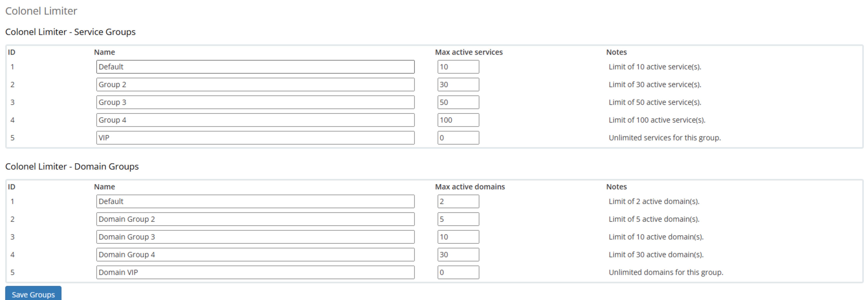This screenshot has height=300, width=868.
Task: Select the Domain Group 4 name field
Action: pos(255,255)
